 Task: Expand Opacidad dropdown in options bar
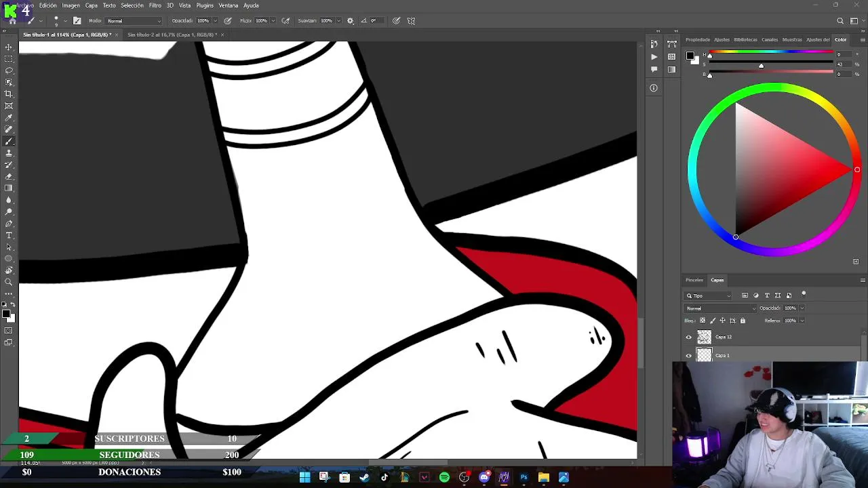click(x=216, y=21)
